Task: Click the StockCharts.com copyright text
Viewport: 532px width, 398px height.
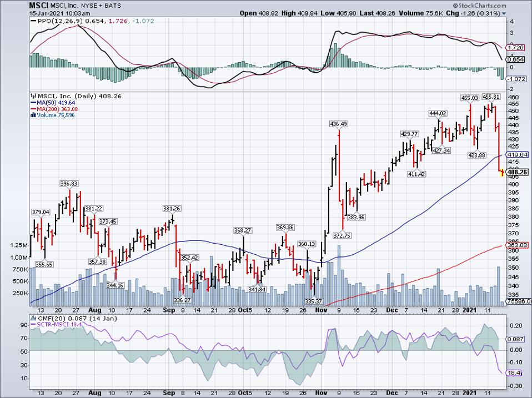Action: point(479,6)
